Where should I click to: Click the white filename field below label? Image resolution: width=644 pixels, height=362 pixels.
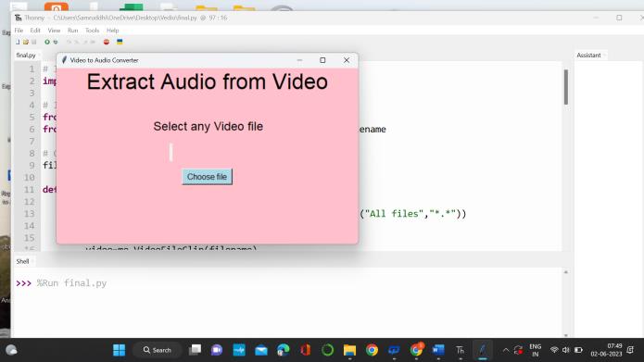pyautogui.click(x=171, y=152)
